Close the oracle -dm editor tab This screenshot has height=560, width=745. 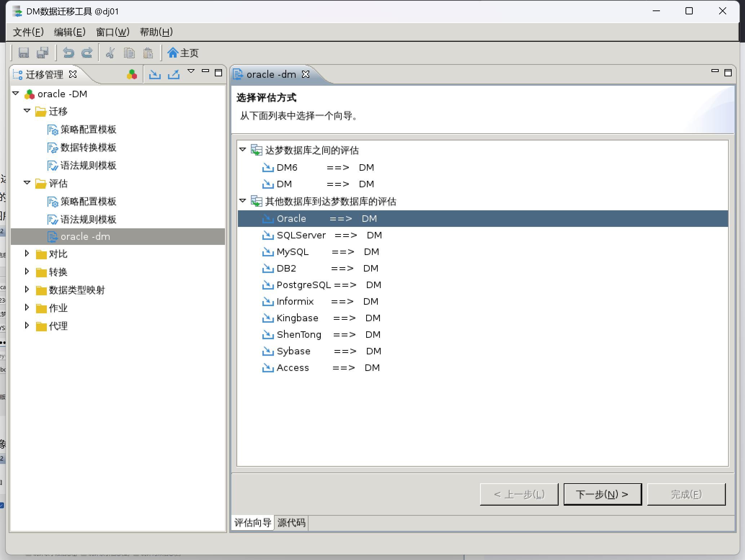point(306,74)
